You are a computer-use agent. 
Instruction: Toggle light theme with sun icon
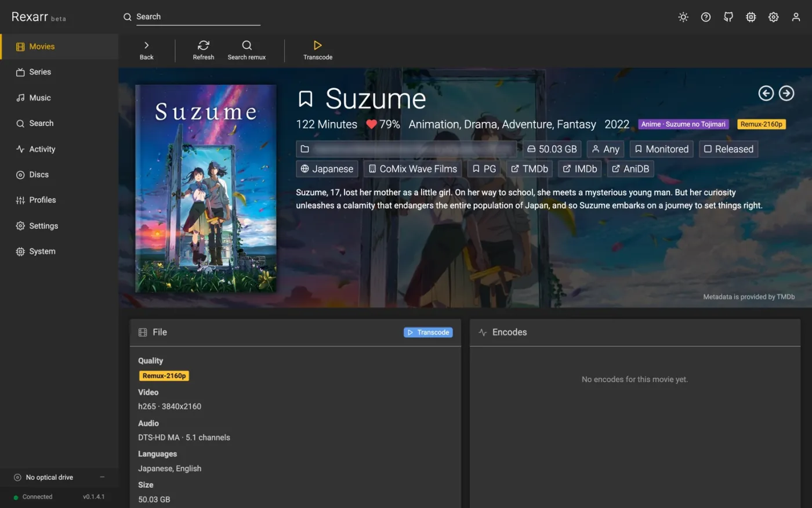tap(683, 17)
